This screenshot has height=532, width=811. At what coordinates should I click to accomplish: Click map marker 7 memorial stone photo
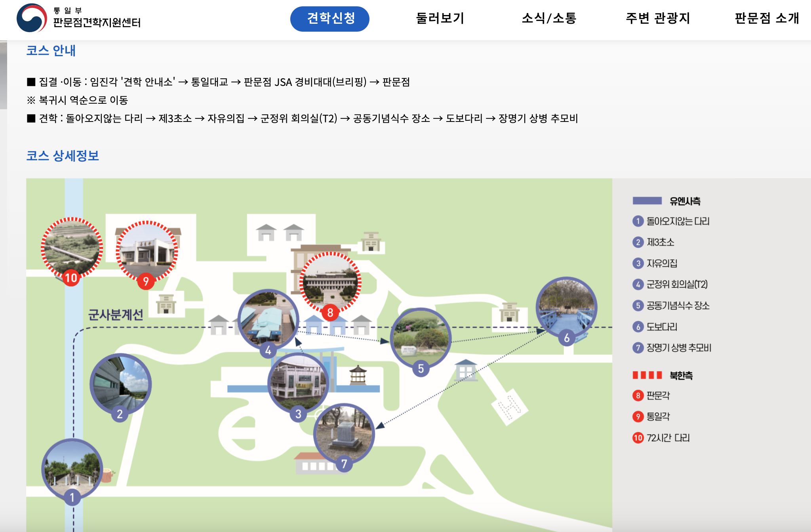[x=344, y=433]
